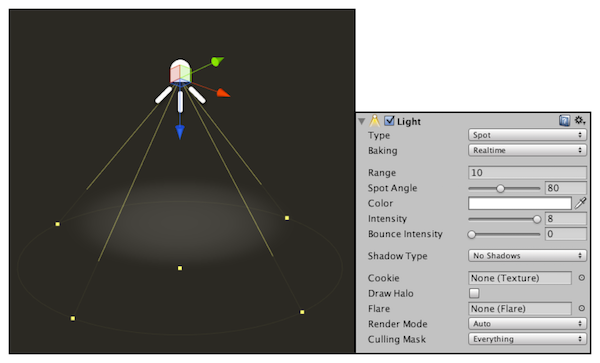Click the lower-right yellow cone handle
The height and width of the screenshot is (363, 600).
click(x=302, y=312)
